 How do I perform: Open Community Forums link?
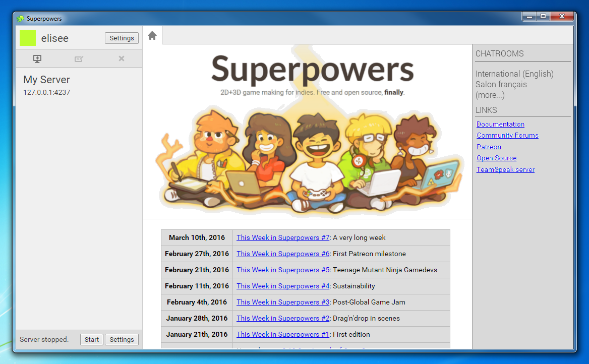[507, 136]
